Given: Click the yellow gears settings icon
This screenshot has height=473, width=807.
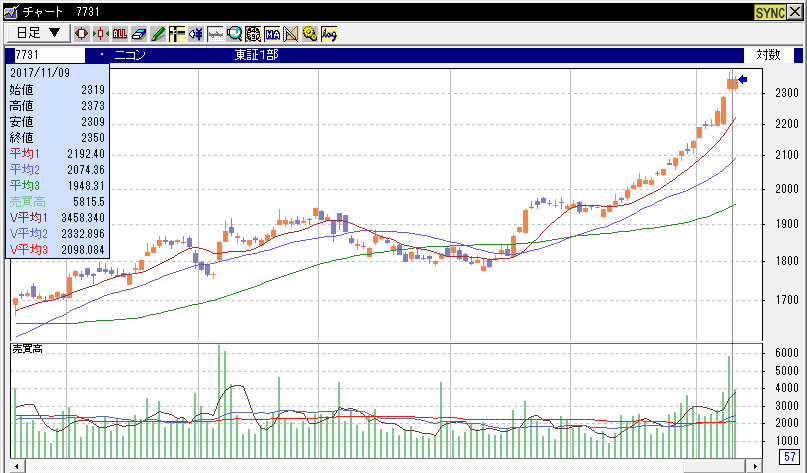Looking at the screenshot, I should point(310,33).
